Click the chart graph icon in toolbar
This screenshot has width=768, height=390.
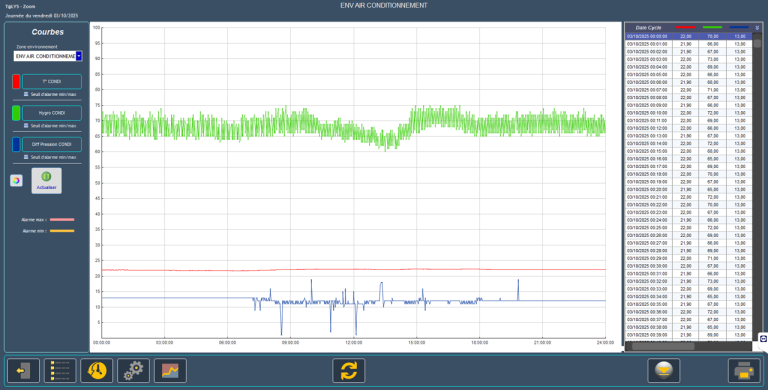click(170, 371)
